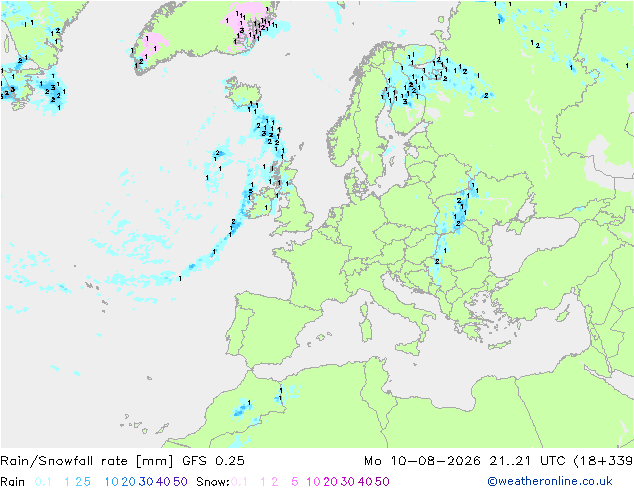
Task: Click the '21..21 UTC' time label
Action: pyautogui.click(x=528, y=460)
